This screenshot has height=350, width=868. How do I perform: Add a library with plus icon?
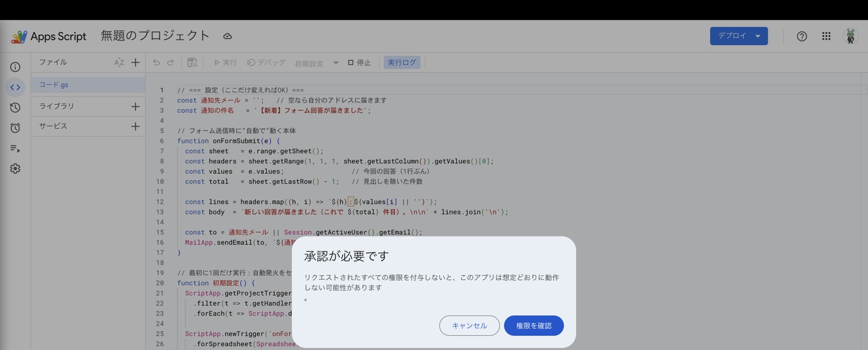point(136,106)
